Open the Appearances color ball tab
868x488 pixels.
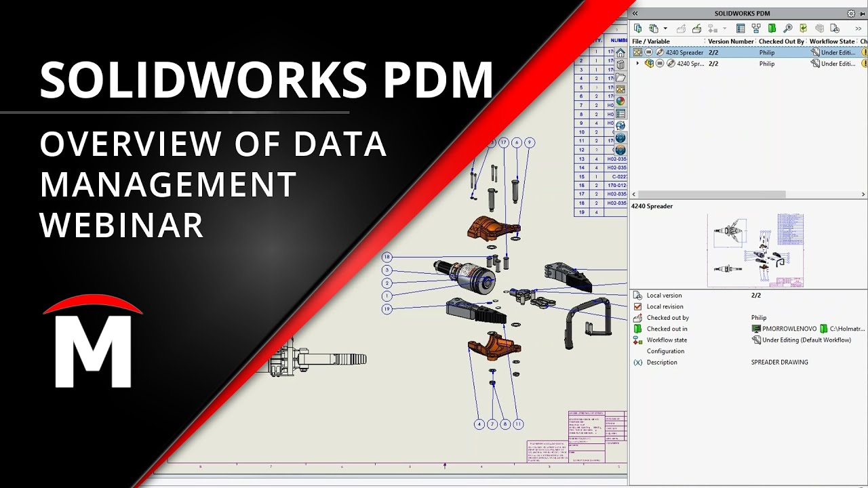coord(620,102)
